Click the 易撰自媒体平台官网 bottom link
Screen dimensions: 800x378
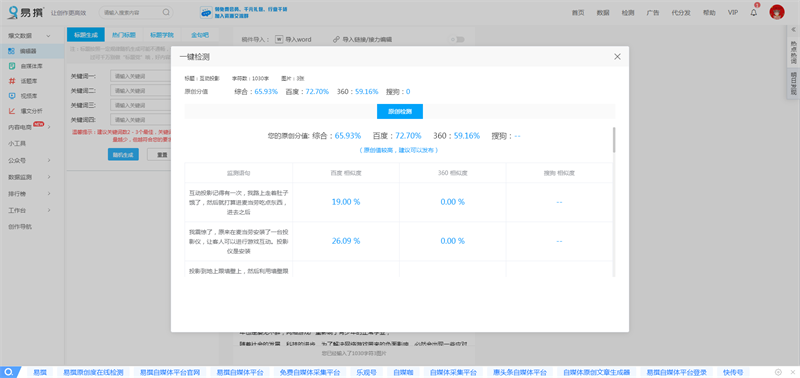pos(170,372)
